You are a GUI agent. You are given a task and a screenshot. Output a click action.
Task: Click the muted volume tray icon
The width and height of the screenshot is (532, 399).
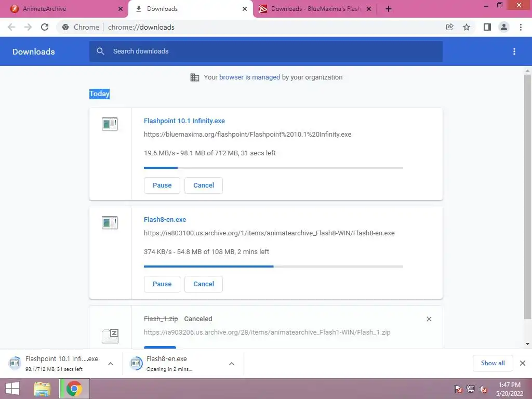tap(483, 389)
